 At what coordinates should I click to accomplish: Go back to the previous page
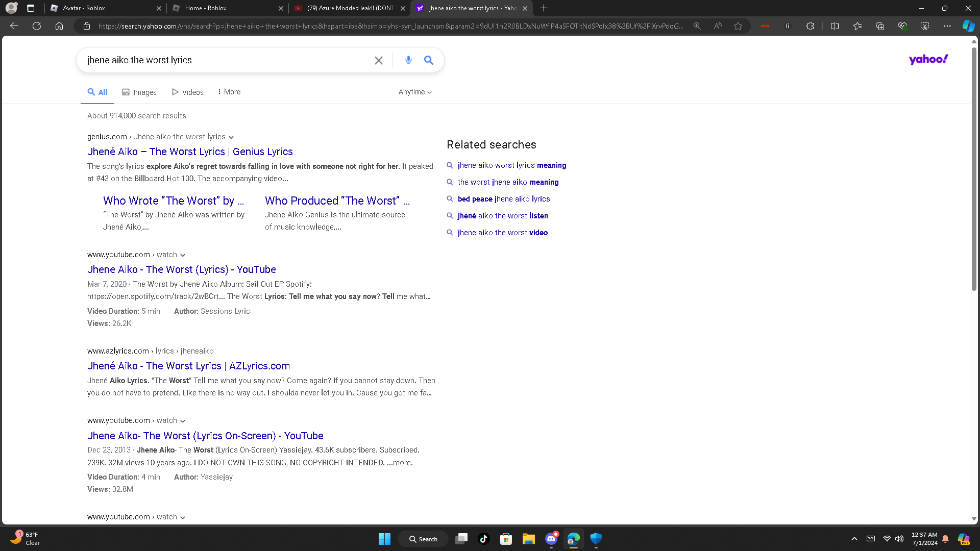14,26
